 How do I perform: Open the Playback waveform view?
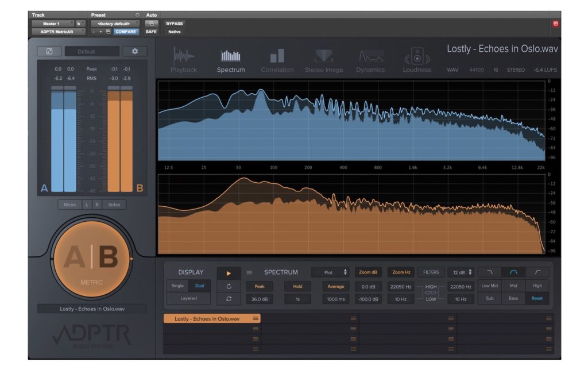click(184, 61)
